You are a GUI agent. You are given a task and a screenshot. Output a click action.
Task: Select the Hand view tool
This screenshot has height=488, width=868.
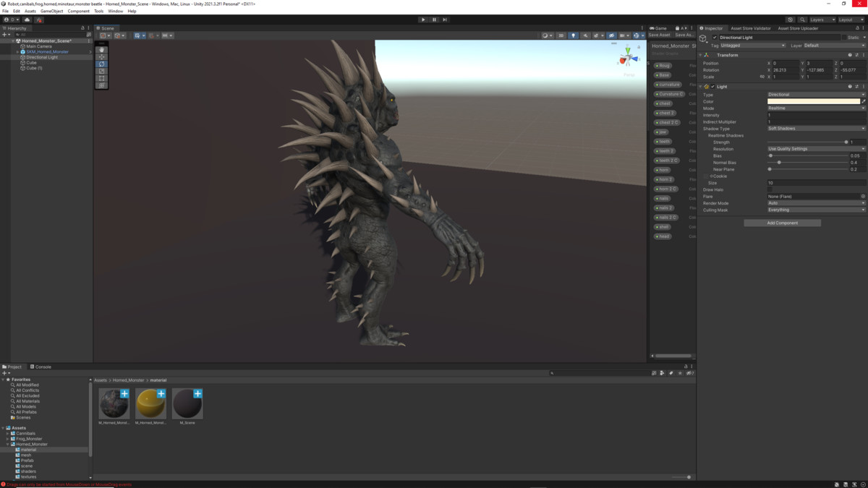102,50
